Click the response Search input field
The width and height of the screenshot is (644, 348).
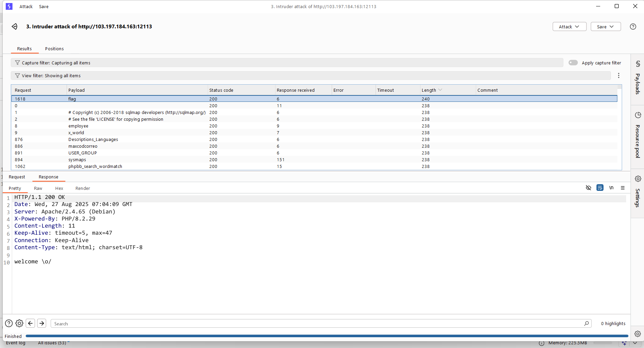click(317, 324)
